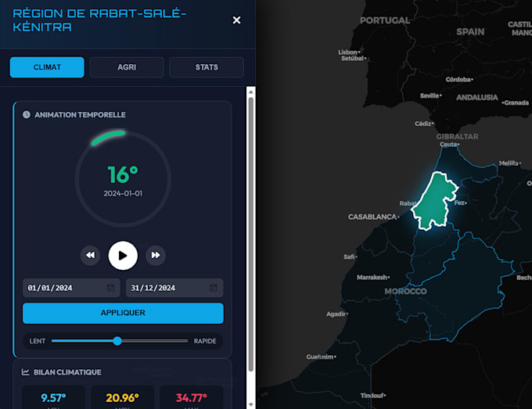
Task: Click the LENT speed label
Action: tap(38, 341)
